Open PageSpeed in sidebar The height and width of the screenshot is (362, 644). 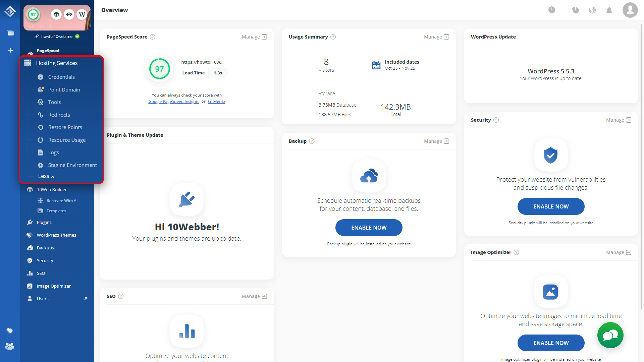[48, 51]
